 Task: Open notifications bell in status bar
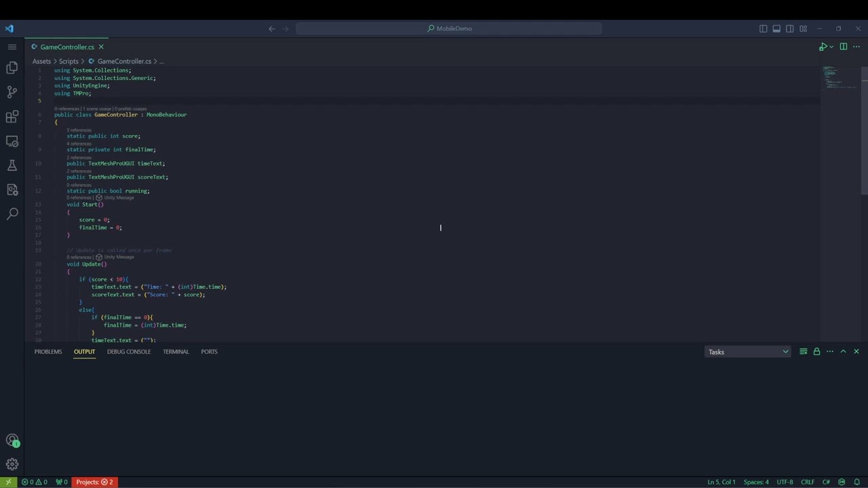pos(857,482)
